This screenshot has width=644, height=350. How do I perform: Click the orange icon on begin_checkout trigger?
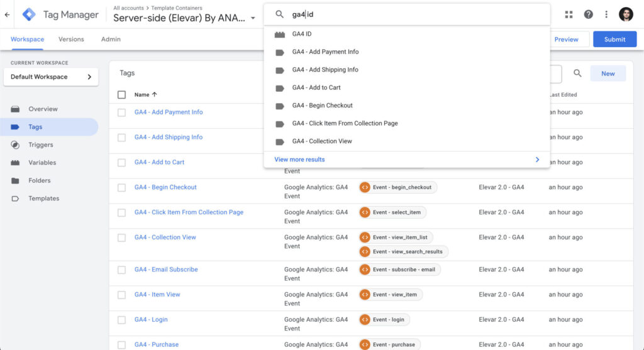(x=365, y=187)
